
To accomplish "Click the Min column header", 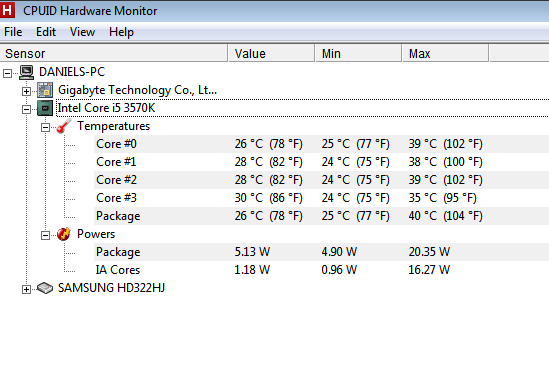I will coord(359,54).
